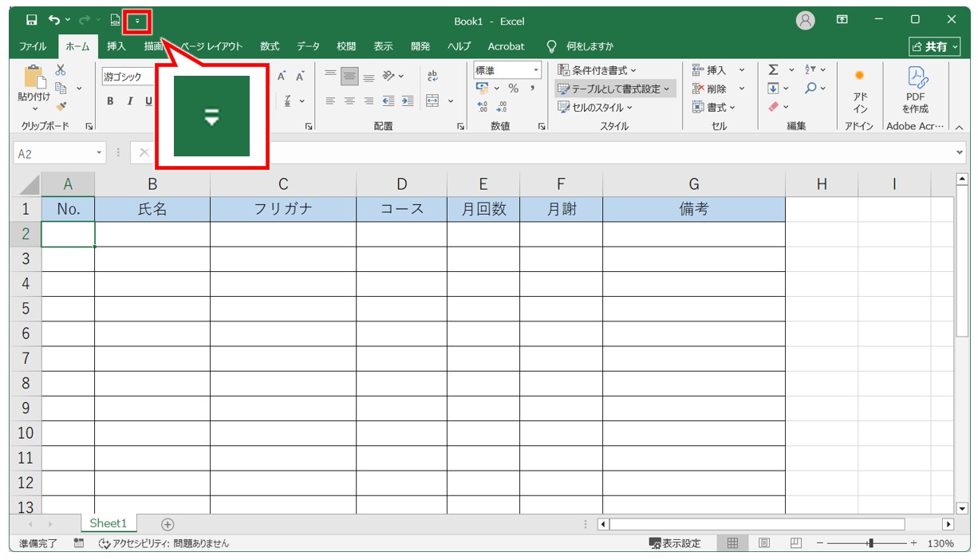
Task: Switch to Page Layout view in status bar
Action: 764,543
